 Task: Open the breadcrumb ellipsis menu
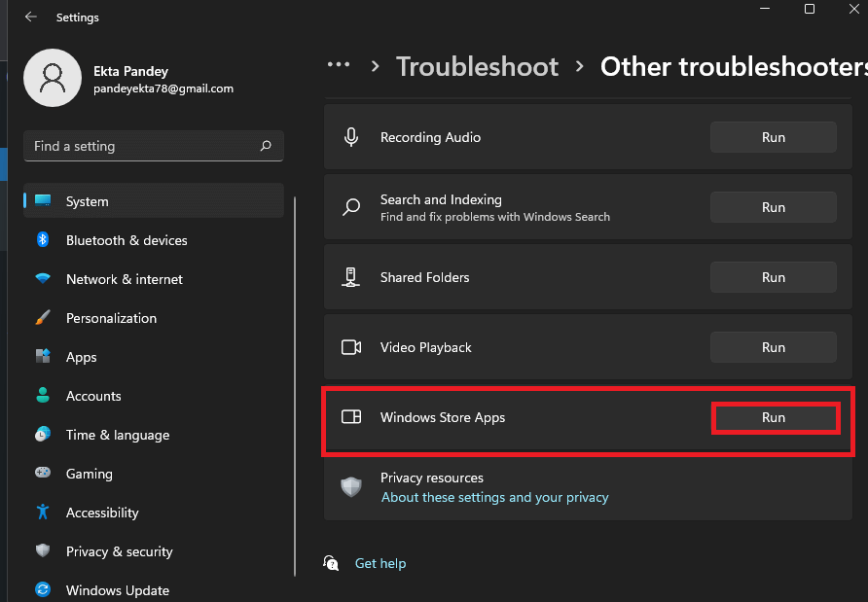pos(339,65)
